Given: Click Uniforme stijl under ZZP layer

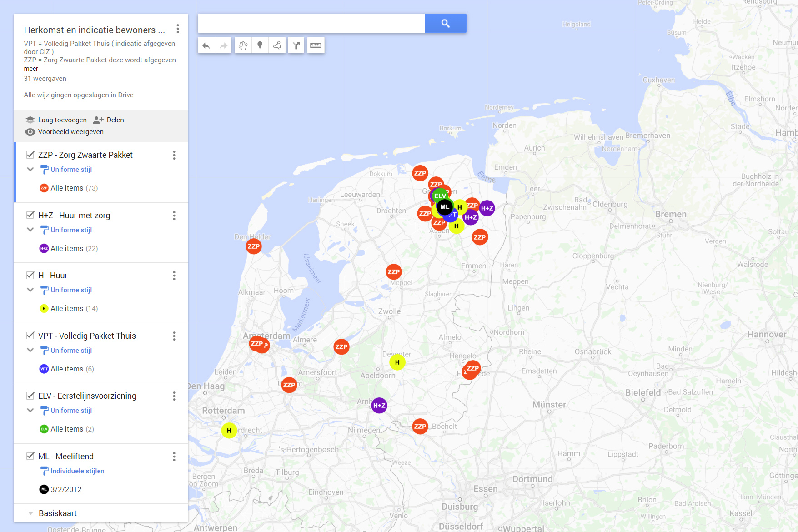Looking at the screenshot, I should [x=71, y=170].
